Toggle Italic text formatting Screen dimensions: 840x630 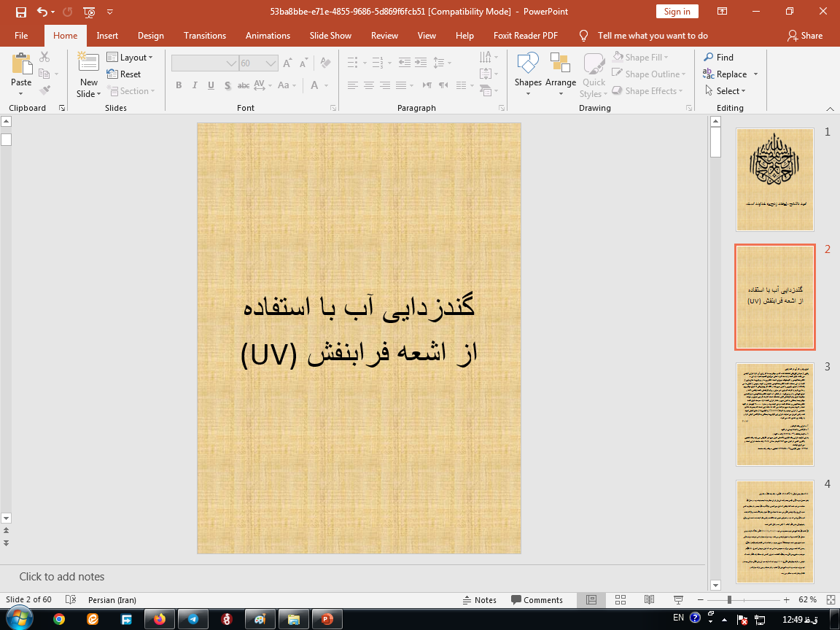point(195,85)
